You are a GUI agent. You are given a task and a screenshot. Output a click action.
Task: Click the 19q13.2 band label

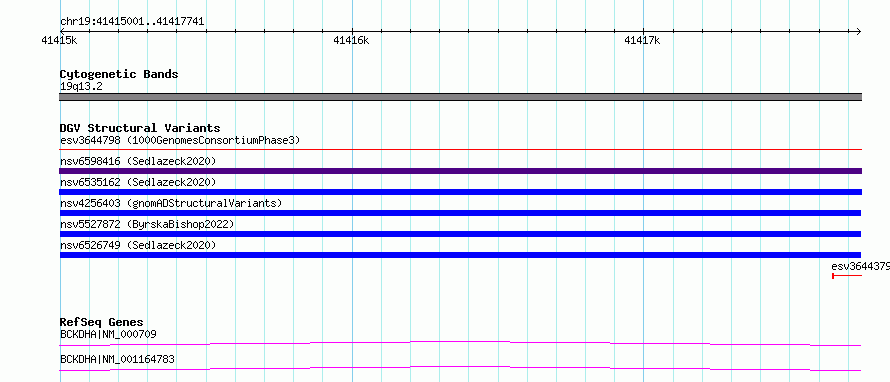[81, 86]
